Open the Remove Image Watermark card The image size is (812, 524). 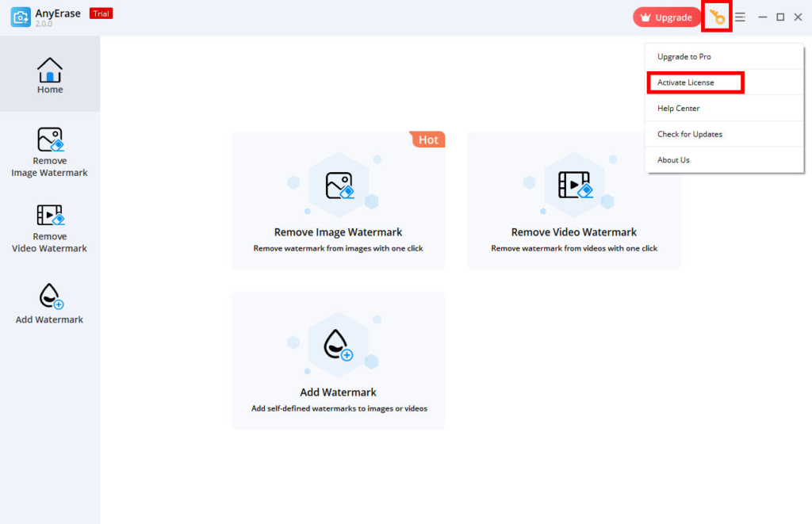pyautogui.click(x=339, y=201)
